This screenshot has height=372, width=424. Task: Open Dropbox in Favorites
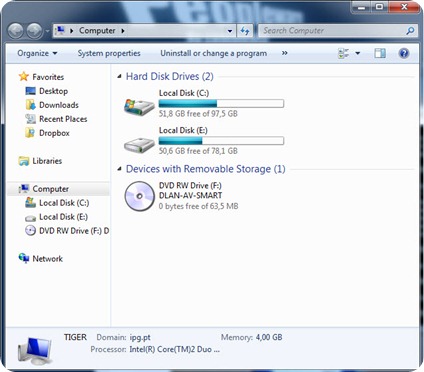54,133
